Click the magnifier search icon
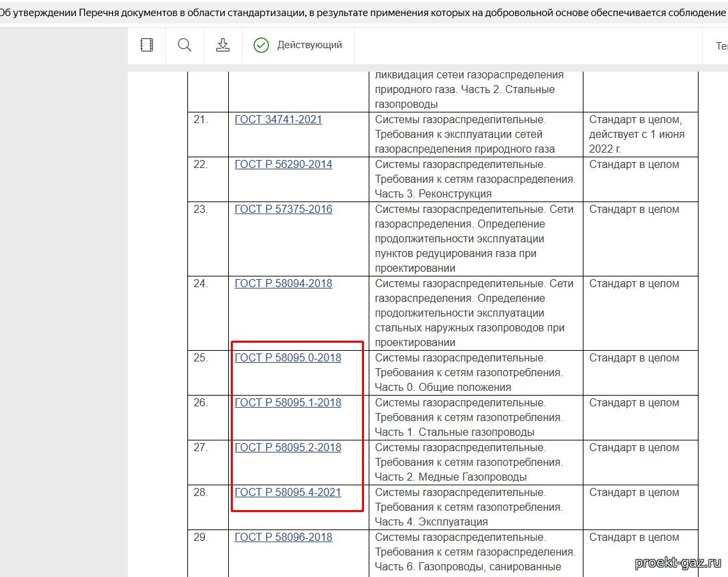The height and width of the screenshot is (577, 728). pos(185,45)
